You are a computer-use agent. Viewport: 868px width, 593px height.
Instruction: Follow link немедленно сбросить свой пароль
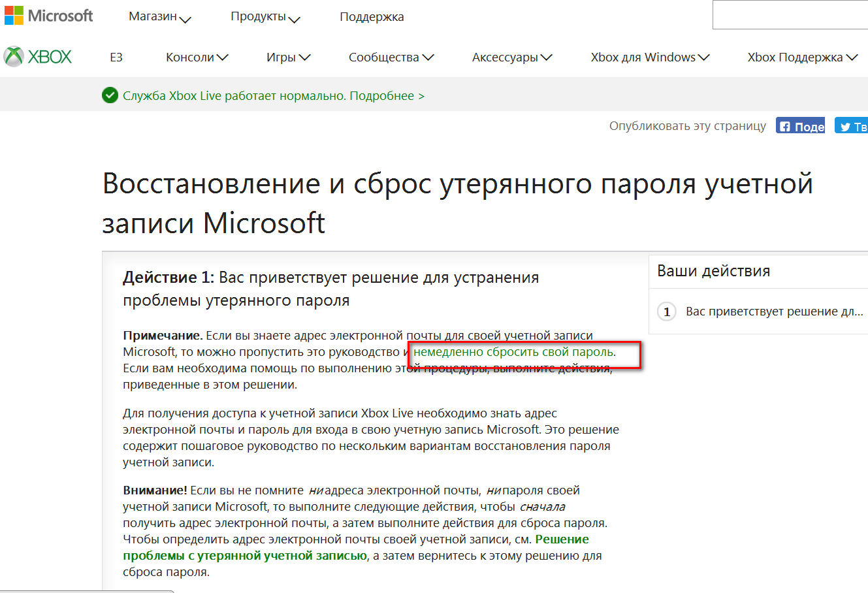click(513, 352)
